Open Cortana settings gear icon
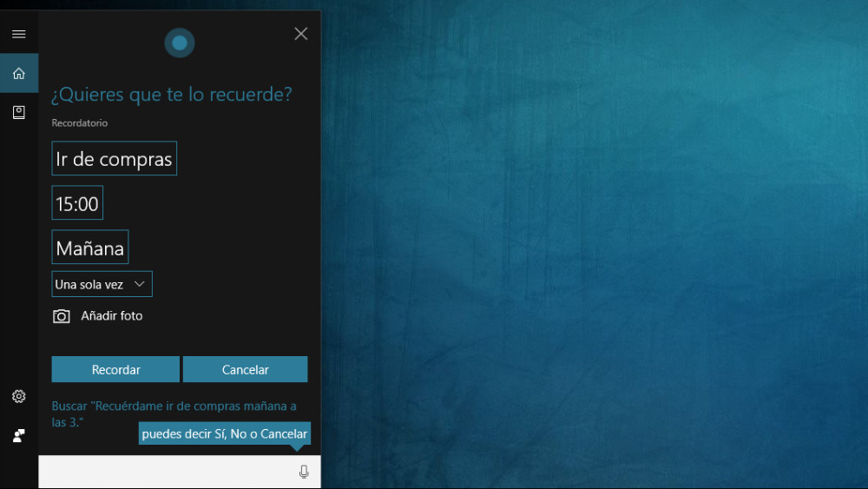Viewport: 868px width, 489px height. pos(19,396)
